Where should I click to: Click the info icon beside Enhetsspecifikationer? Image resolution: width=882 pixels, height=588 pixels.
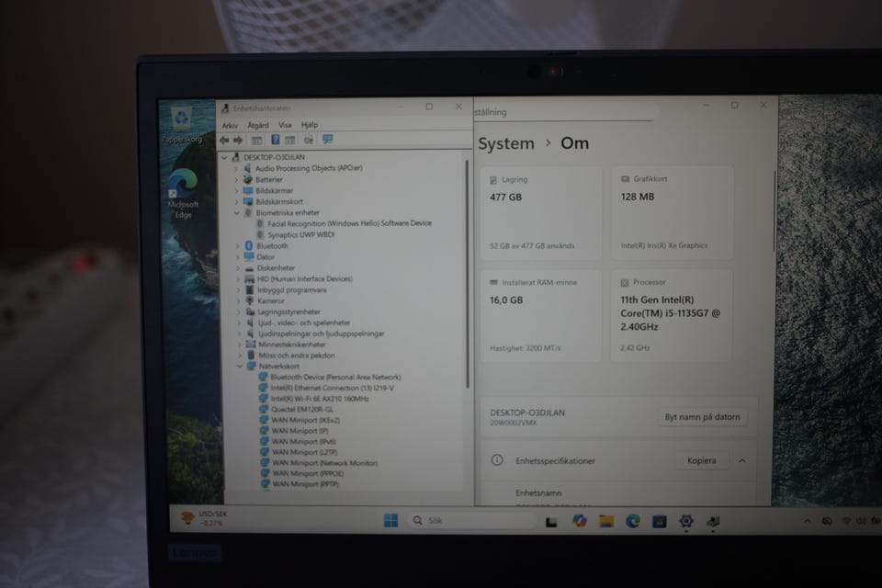(497, 460)
